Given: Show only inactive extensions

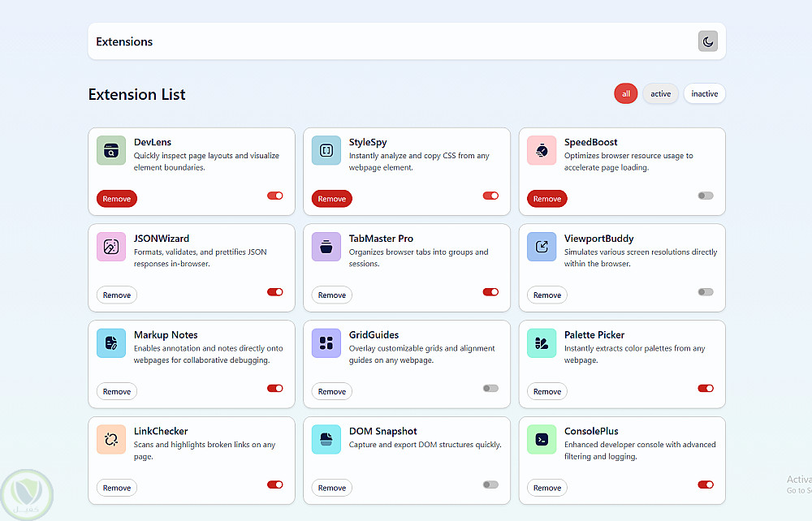Looking at the screenshot, I should (x=704, y=94).
